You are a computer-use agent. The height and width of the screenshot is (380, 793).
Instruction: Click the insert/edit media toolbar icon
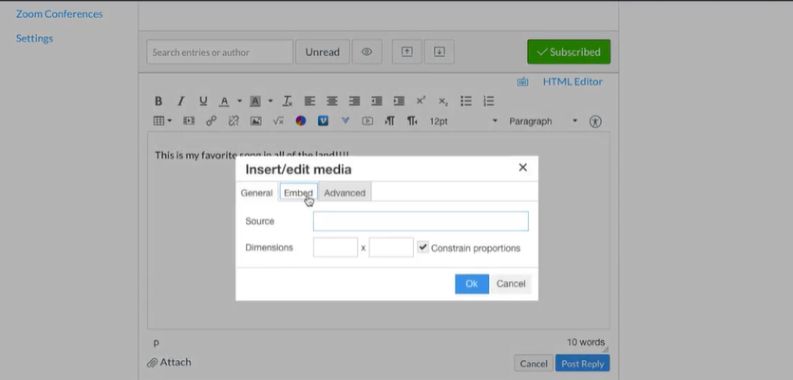point(189,121)
